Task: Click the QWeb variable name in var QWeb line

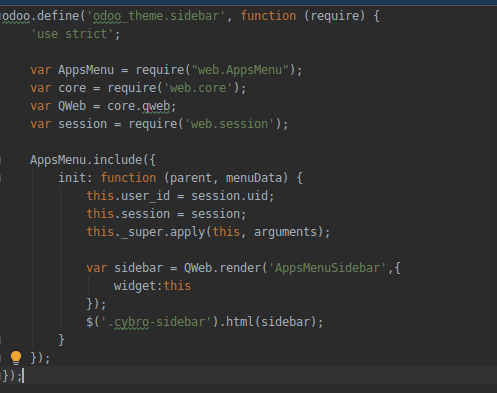Action: pyautogui.click(x=72, y=106)
